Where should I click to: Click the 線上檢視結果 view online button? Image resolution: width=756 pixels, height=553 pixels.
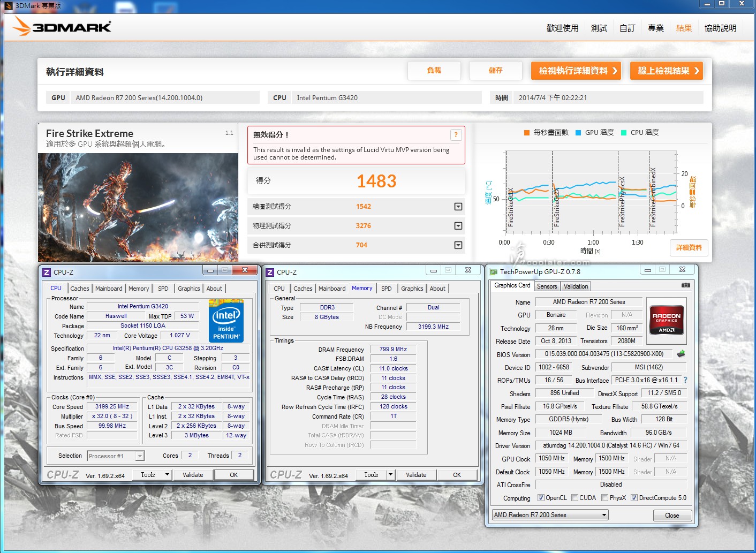(x=667, y=71)
